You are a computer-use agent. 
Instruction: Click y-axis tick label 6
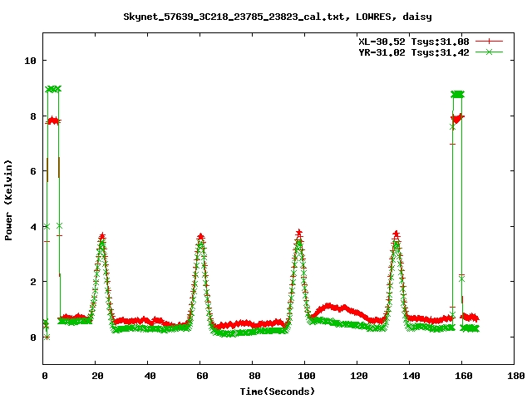(33, 171)
